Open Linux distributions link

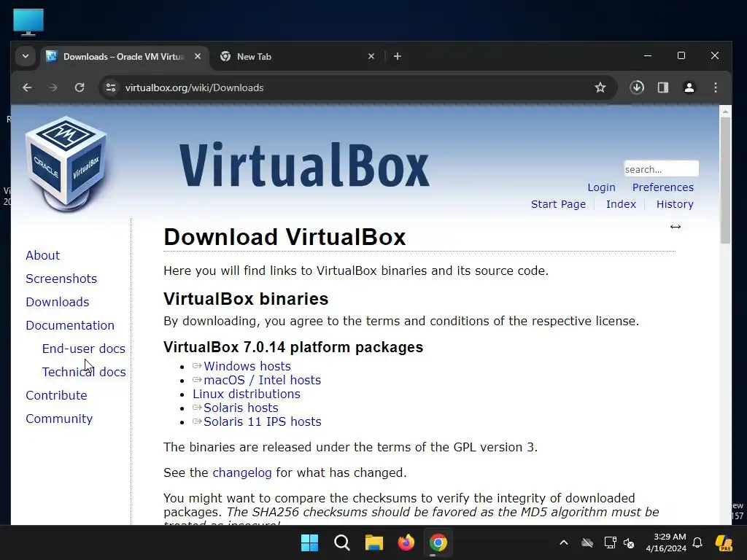(247, 394)
